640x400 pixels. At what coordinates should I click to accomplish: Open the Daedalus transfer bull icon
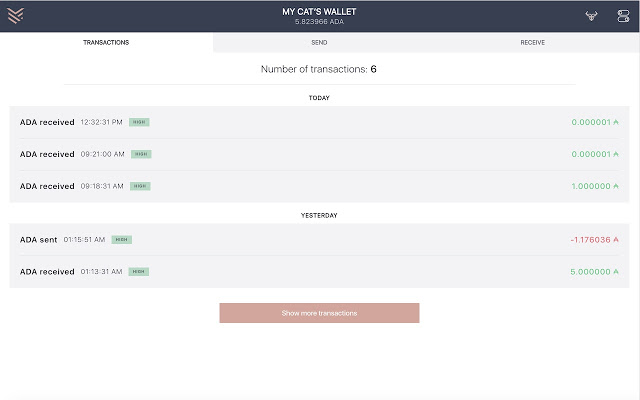[592, 16]
